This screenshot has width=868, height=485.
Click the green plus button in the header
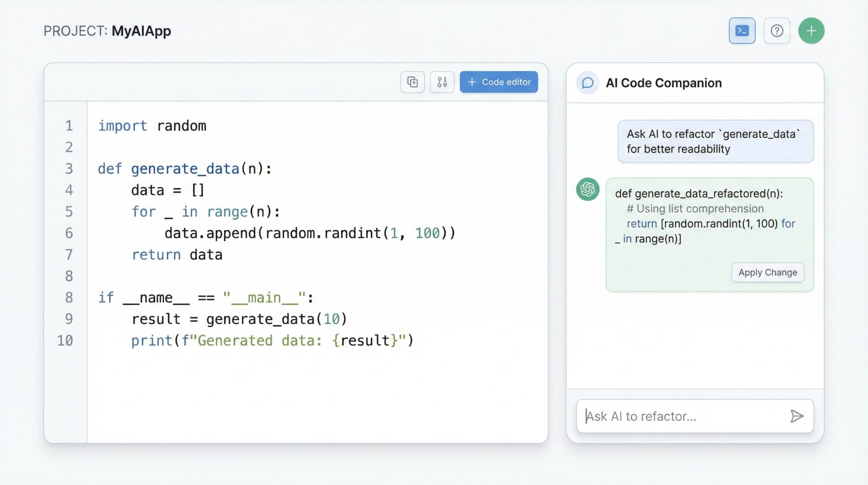coord(811,30)
